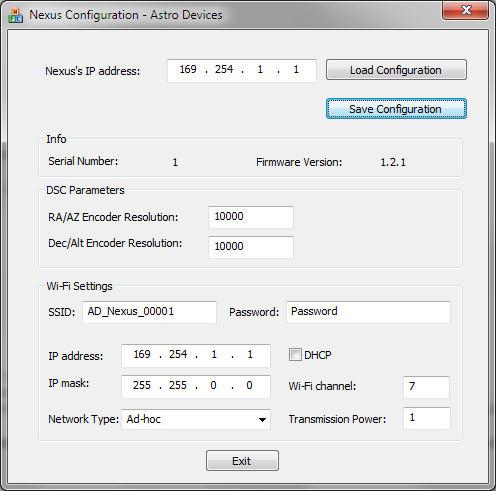496x491 pixels.
Task: Click the last octet of the IP mask
Action: pos(249,385)
